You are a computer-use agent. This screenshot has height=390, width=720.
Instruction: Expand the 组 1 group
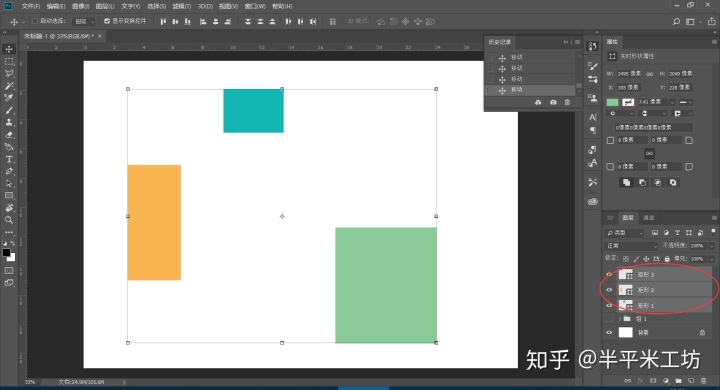620,319
